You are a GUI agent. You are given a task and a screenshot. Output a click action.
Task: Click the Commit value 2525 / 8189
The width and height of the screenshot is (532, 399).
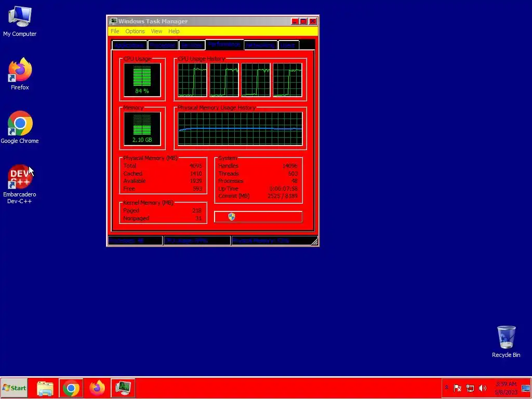282,196
